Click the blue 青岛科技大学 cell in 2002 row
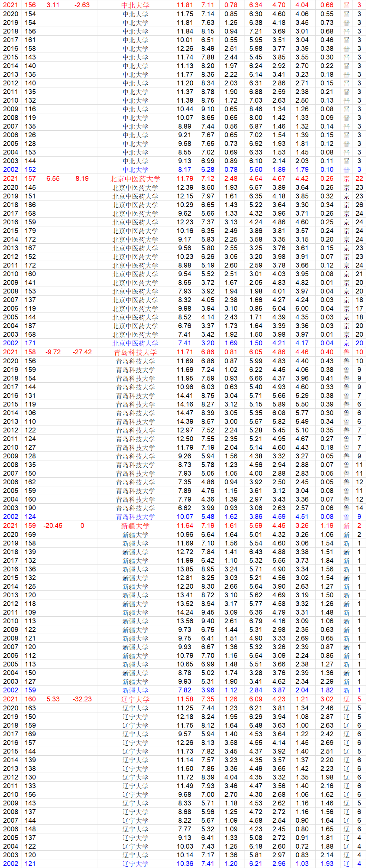The width and height of the screenshot is (366, 868). 135,517
